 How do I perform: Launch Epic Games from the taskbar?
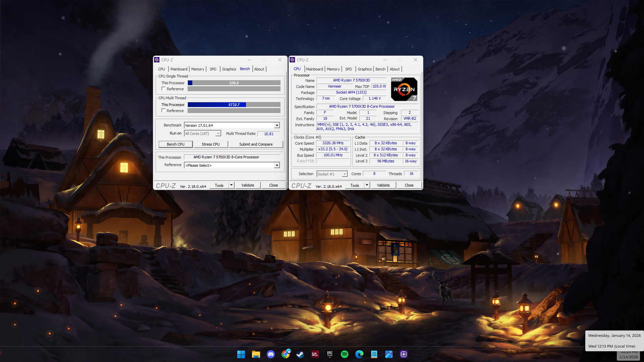click(330, 354)
